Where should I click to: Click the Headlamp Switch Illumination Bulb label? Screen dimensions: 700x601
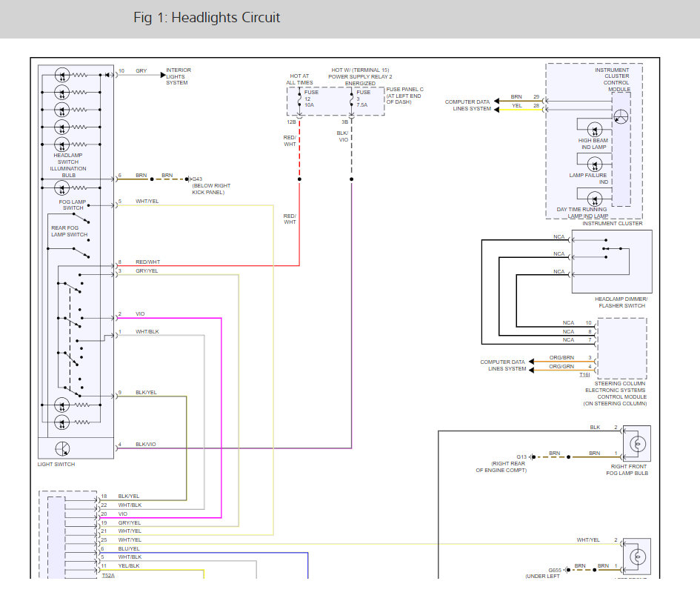pyautogui.click(x=69, y=165)
